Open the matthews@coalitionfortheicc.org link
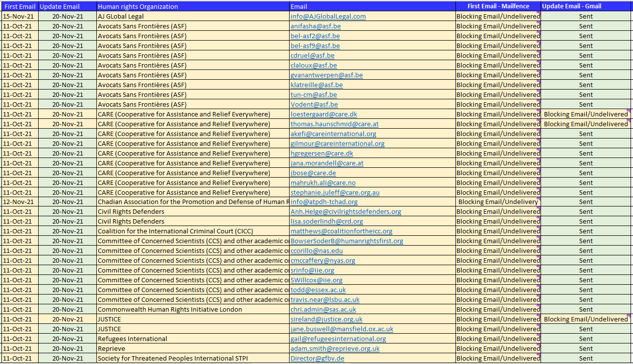633x364 pixels. click(341, 231)
